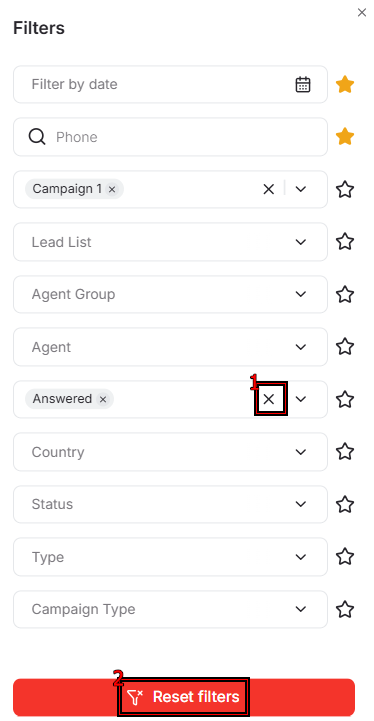Click the magnifier icon in Phone search
Viewport: 374px width, 721px height.
37,137
